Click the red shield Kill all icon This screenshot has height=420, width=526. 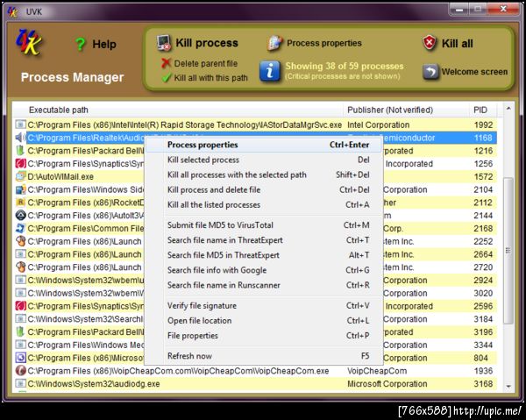pos(430,43)
